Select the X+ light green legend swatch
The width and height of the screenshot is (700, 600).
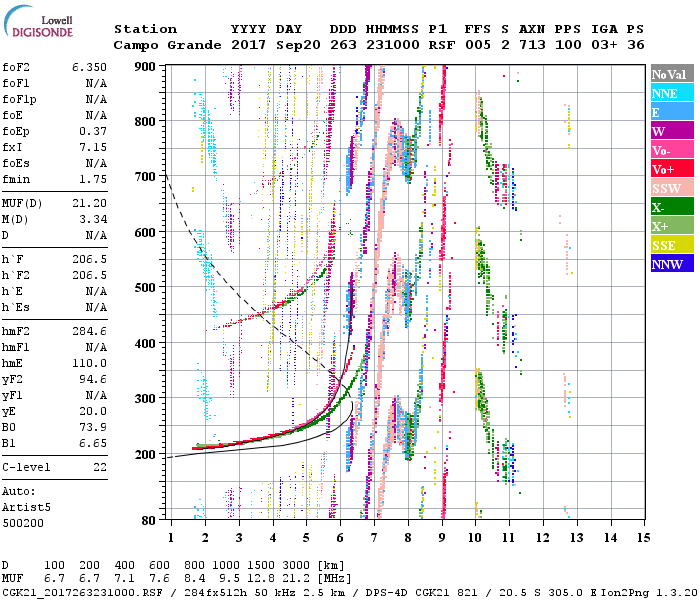pos(672,225)
